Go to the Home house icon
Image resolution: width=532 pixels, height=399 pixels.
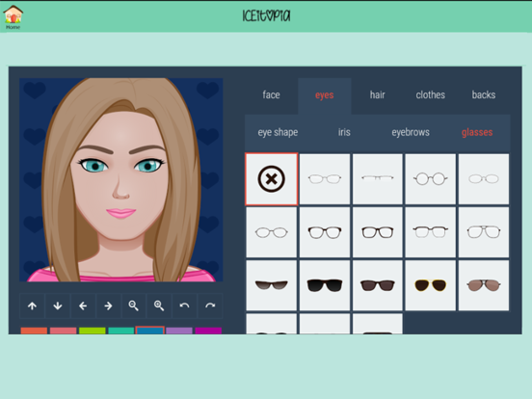pyautogui.click(x=13, y=17)
